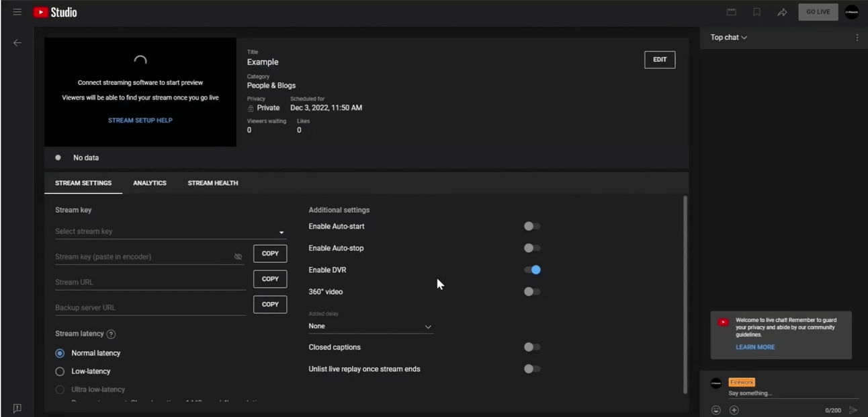Switch to the Analytics tab
The width and height of the screenshot is (868, 417).
[x=150, y=183]
